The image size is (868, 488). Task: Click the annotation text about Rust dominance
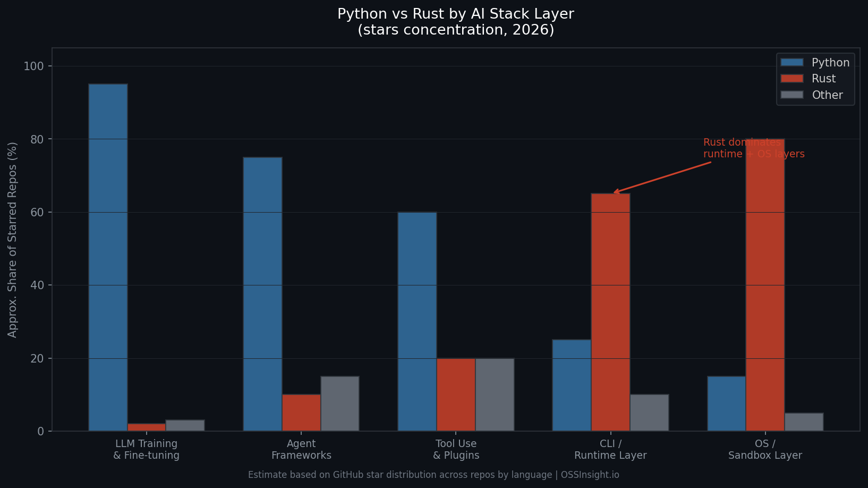tap(754, 148)
